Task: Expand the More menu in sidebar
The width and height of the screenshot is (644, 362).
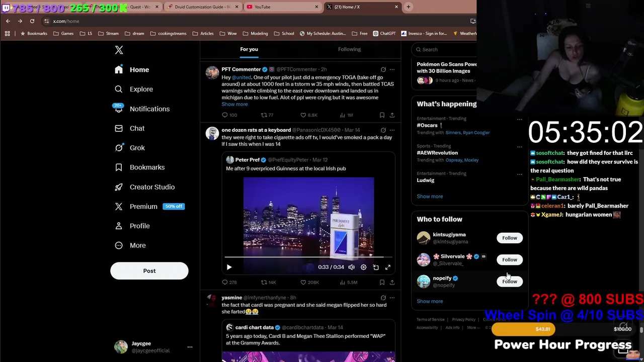Action: 130,245
